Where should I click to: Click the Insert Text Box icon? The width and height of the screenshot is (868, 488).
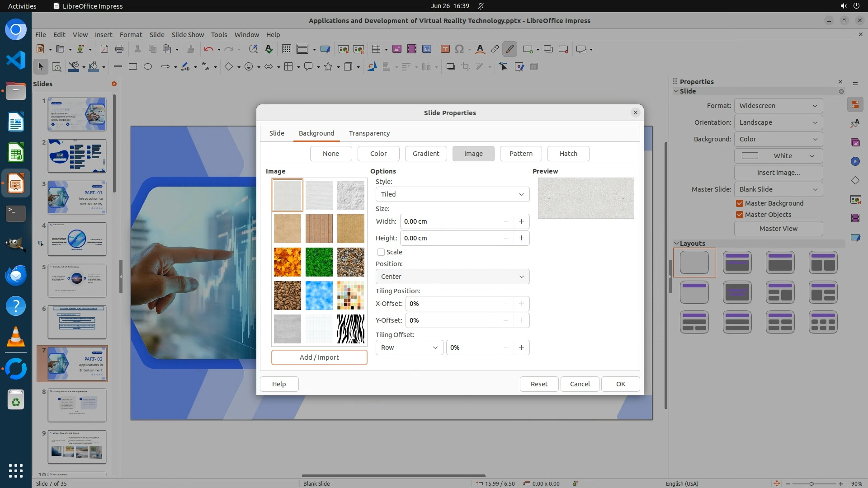click(x=445, y=49)
